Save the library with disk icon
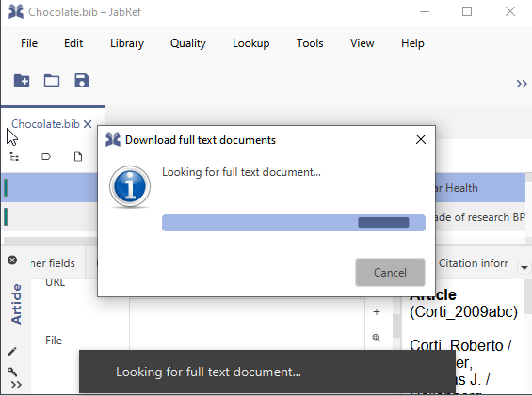 82,81
